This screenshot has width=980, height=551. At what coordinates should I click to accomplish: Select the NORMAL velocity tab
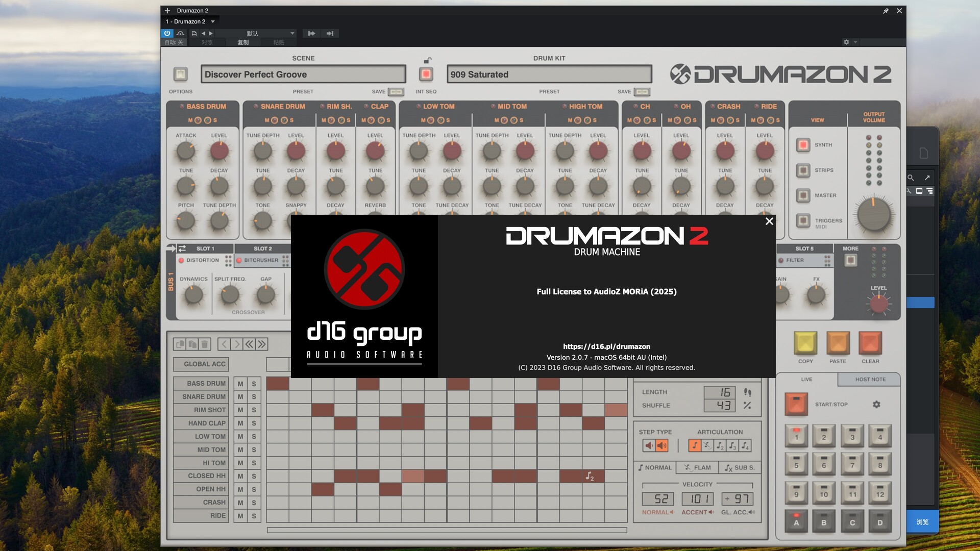pyautogui.click(x=655, y=467)
